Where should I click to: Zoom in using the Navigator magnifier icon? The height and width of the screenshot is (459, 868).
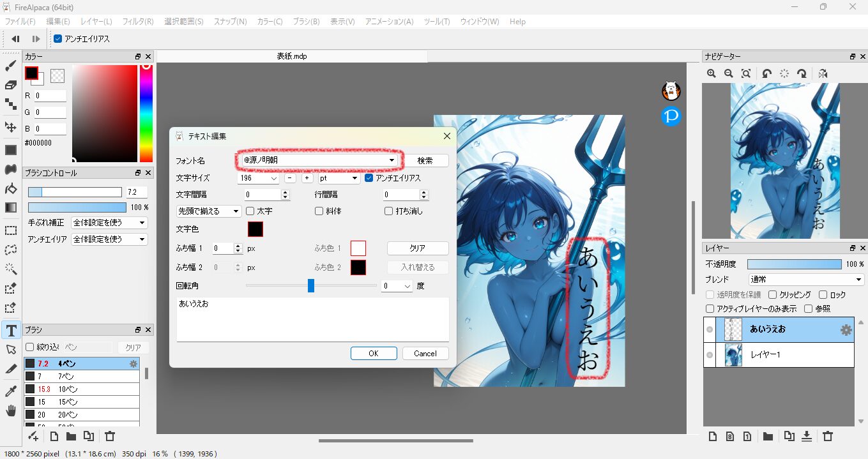point(712,74)
